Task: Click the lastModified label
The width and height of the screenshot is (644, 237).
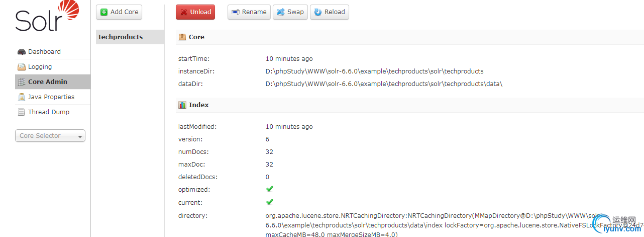Action: click(x=197, y=127)
